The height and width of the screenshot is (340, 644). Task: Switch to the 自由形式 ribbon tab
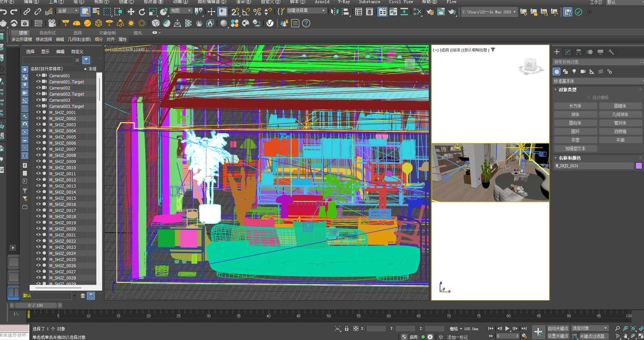point(48,33)
